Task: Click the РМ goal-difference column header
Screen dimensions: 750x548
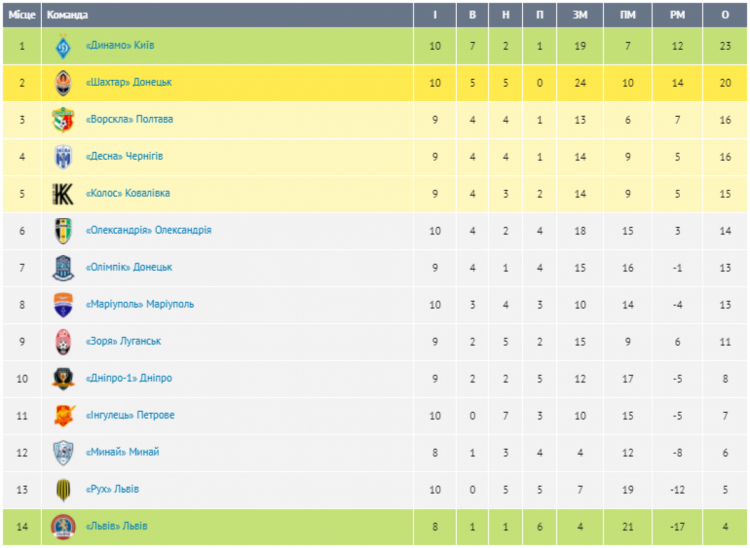Action: click(677, 15)
